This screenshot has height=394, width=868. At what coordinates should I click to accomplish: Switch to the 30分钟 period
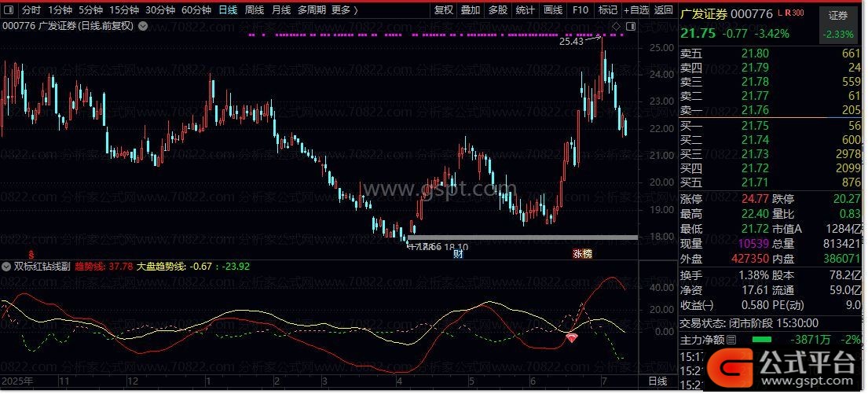pos(160,9)
